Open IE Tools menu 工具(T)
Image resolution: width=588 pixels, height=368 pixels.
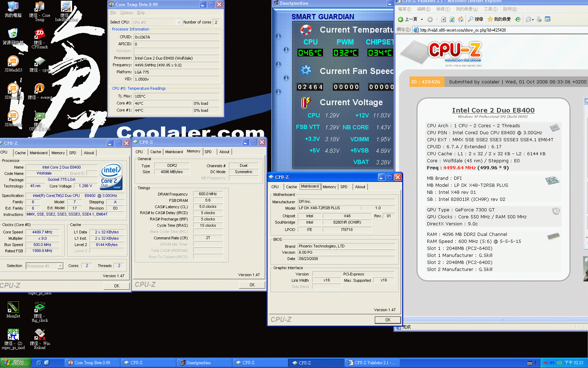(x=490, y=9)
